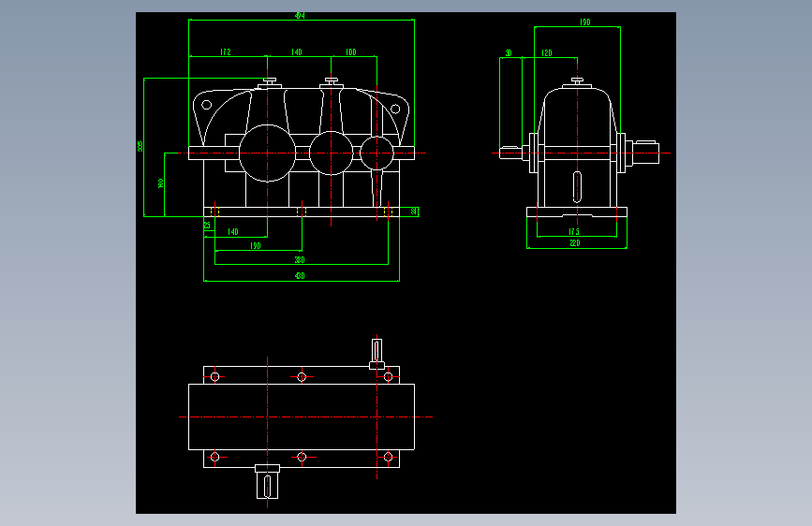Select the '100' dimension label
812x526 pixels.
350,52
